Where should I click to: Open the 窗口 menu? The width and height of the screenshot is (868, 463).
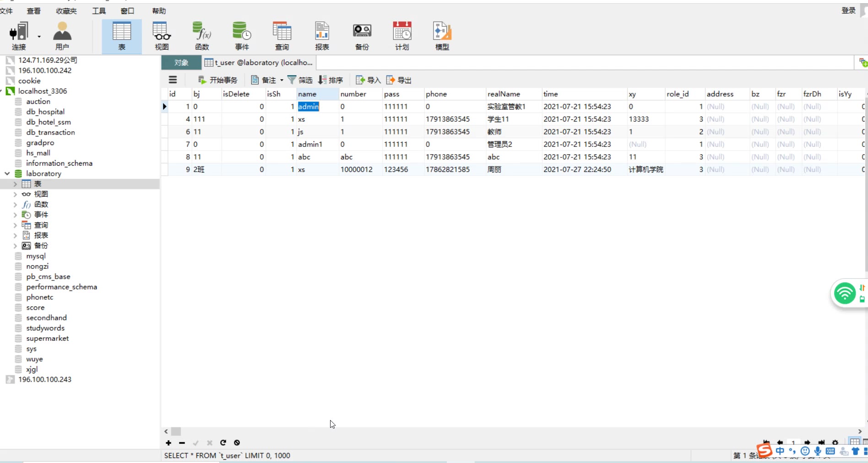[x=127, y=11]
